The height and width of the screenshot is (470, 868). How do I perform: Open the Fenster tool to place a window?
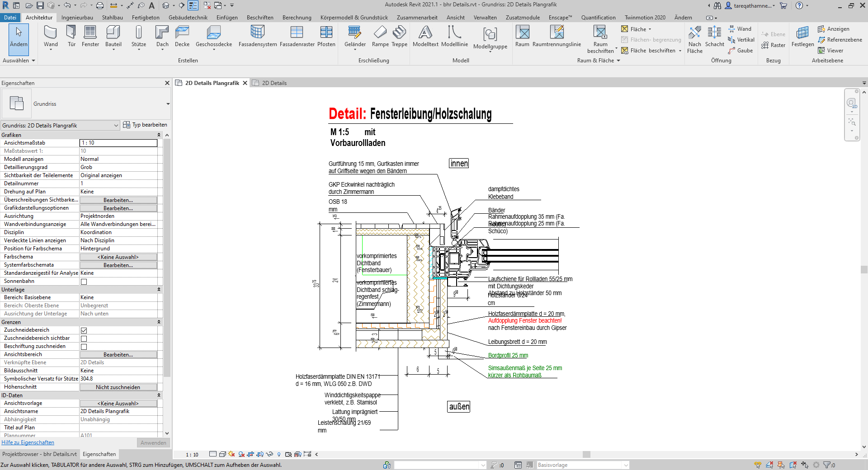(90, 36)
